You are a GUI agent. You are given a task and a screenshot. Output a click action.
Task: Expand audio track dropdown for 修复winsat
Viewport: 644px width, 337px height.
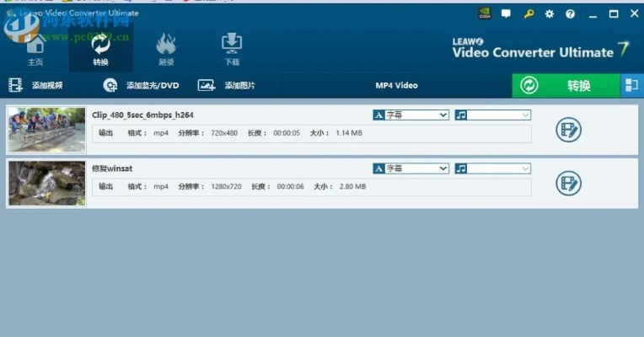pos(525,168)
